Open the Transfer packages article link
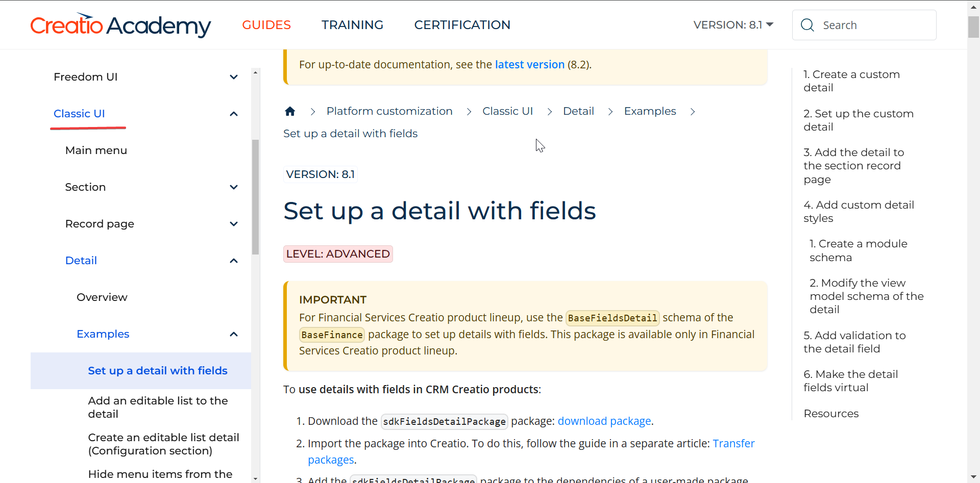The width and height of the screenshot is (980, 483). click(733, 444)
